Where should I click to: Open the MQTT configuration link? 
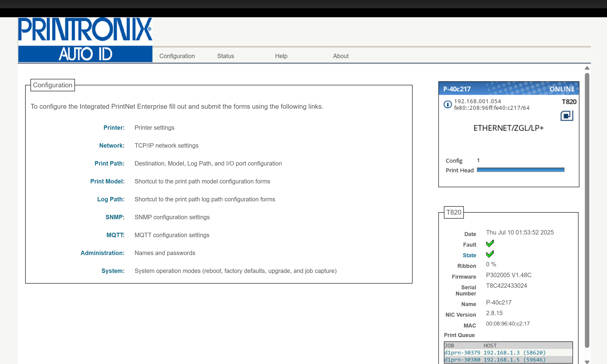click(x=116, y=235)
